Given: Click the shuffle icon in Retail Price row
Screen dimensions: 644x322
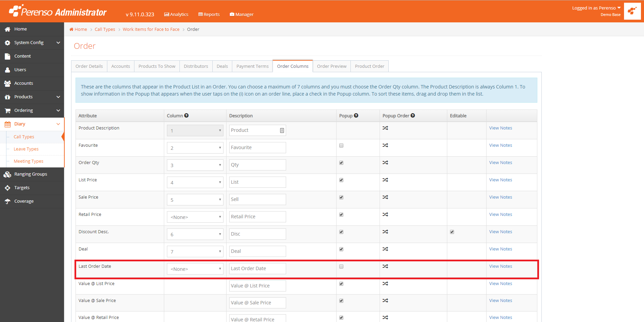Looking at the screenshot, I should tap(385, 215).
